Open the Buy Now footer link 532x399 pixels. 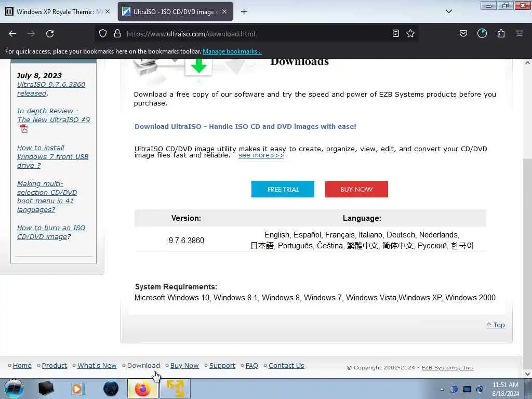click(184, 365)
